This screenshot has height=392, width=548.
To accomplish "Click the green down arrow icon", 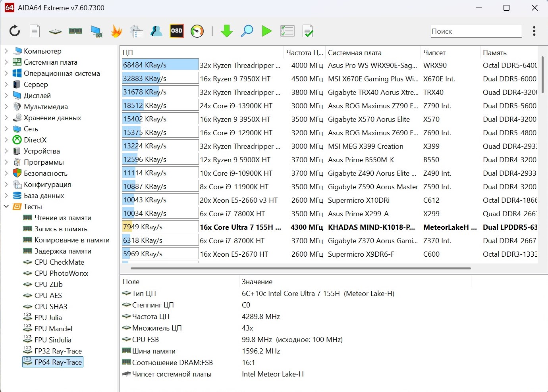I will coord(227,31).
